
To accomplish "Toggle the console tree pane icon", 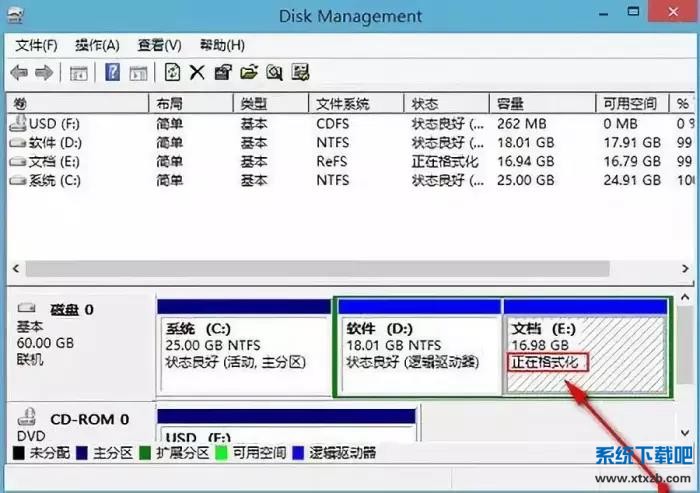I will coord(79,72).
